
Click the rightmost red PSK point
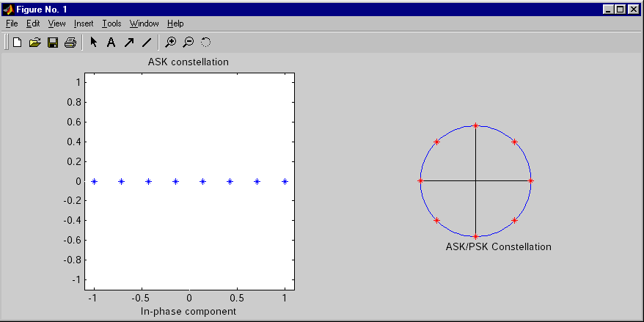point(530,180)
